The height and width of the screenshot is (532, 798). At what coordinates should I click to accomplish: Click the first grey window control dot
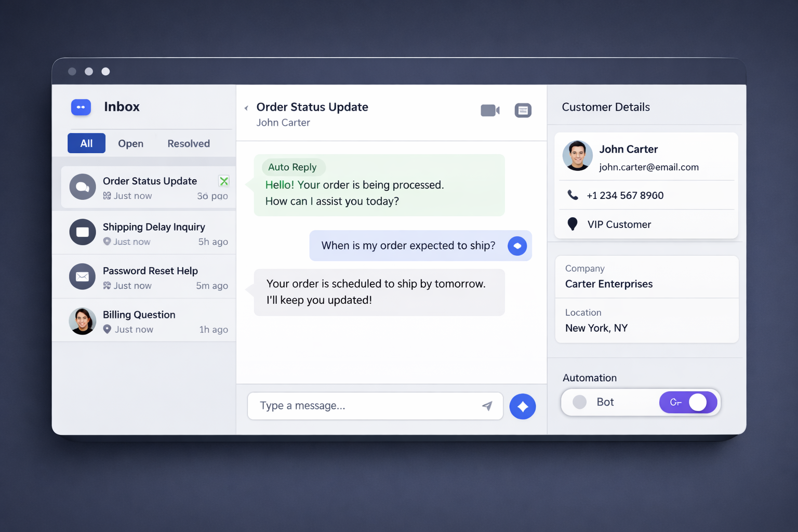pyautogui.click(x=72, y=71)
